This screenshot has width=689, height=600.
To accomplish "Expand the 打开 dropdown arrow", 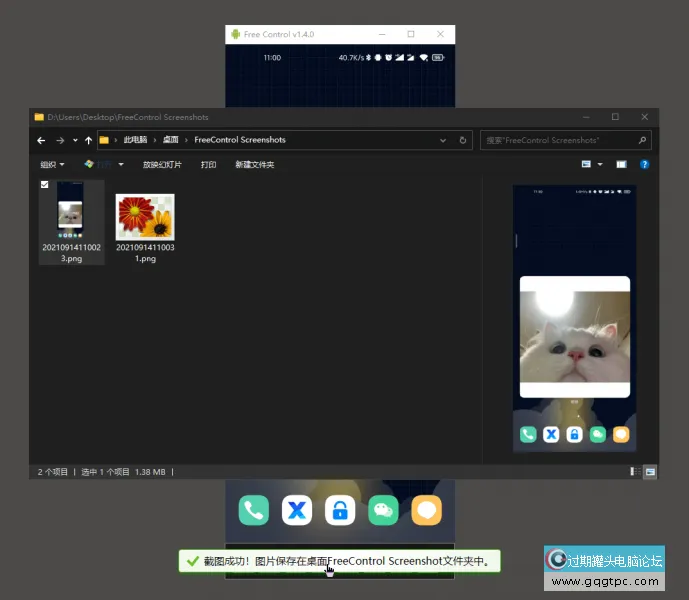I will pos(121,164).
